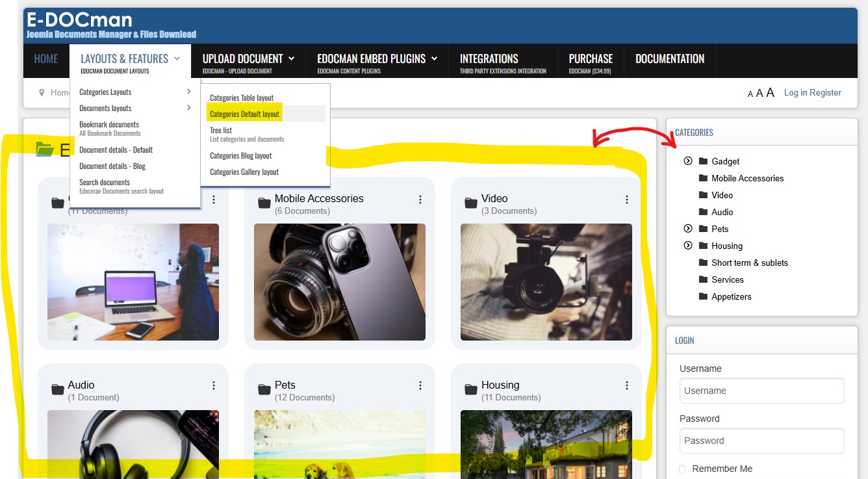Click the breadcrumb location pin icon

[42, 93]
